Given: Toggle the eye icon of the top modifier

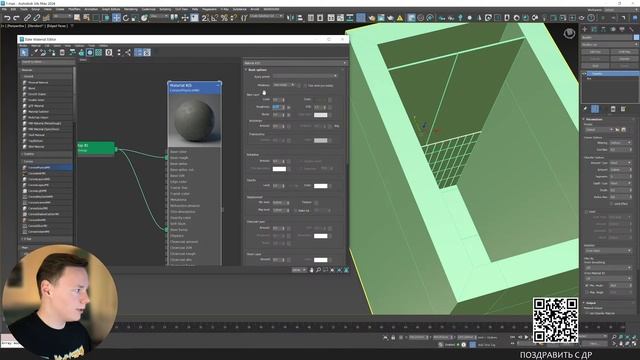Looking at the screenshot, I should coord(584,74).
